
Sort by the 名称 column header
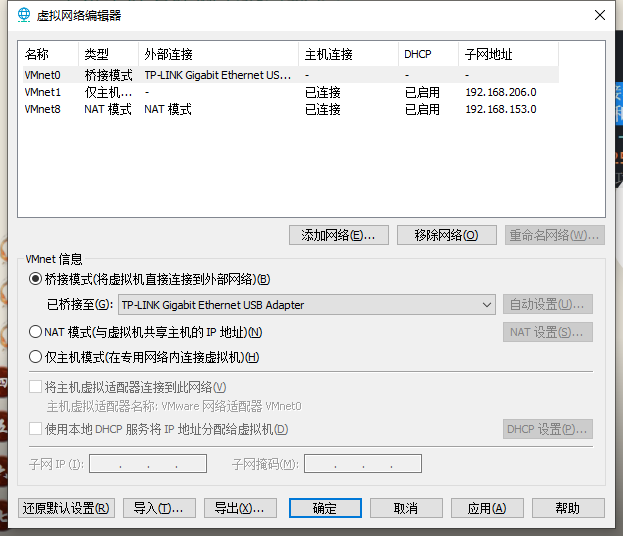[x=50, y=54]
